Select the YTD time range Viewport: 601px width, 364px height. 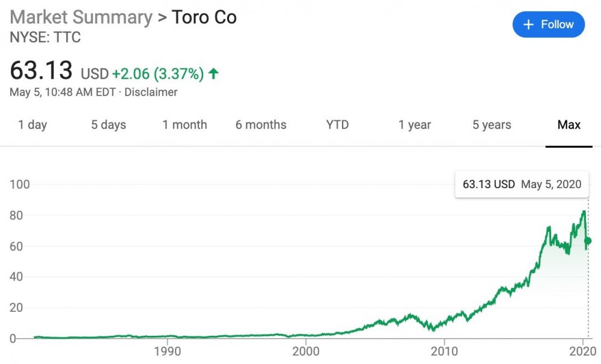[337, 125]
